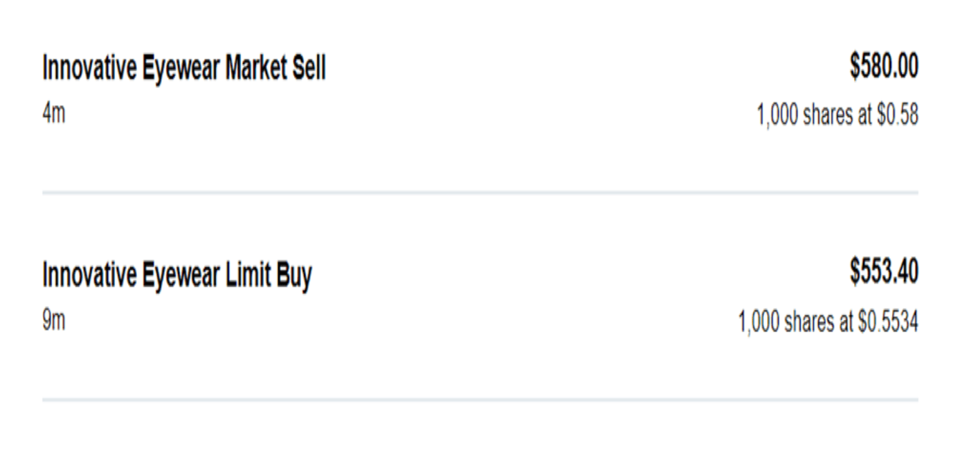Click the word "Buy" in second order title

click(x=295, y=276)
